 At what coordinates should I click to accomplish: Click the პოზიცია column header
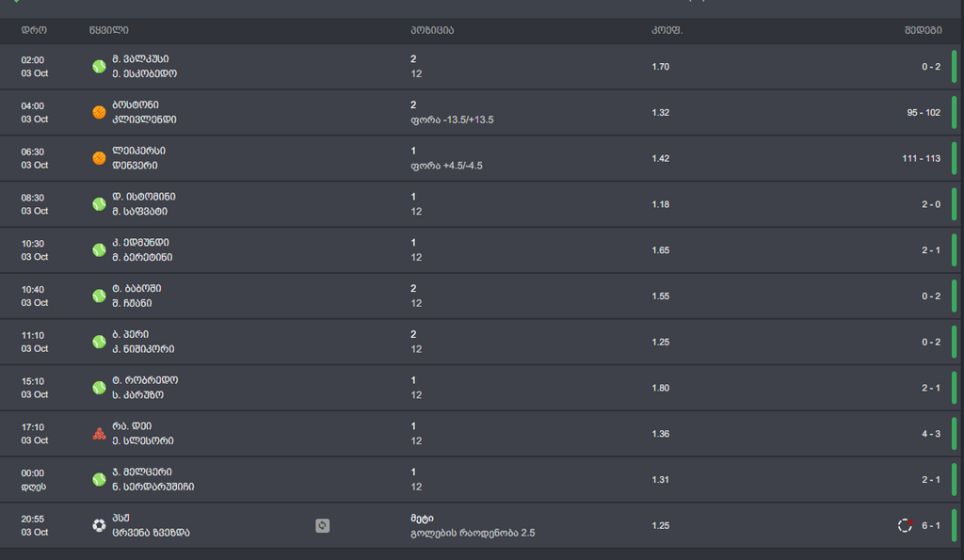click(x=432, y=30)
